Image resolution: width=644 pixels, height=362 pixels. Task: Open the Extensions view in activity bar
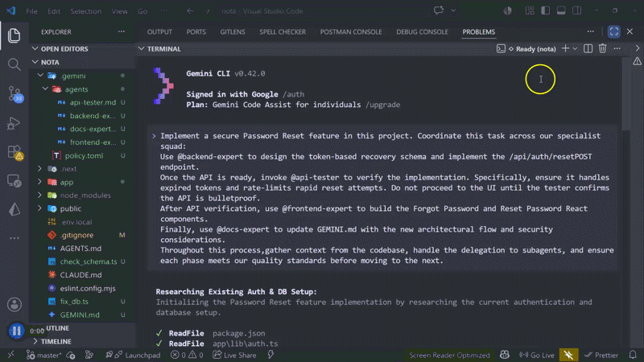pos(15,153)
